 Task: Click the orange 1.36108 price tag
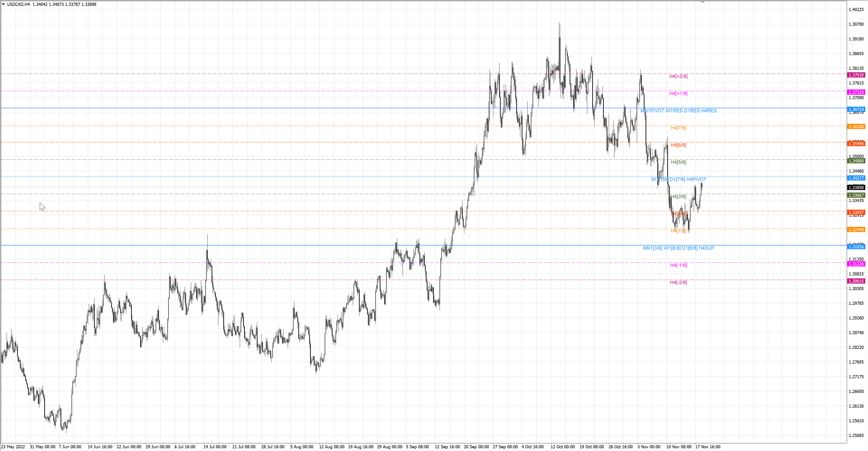pos(856,127)
